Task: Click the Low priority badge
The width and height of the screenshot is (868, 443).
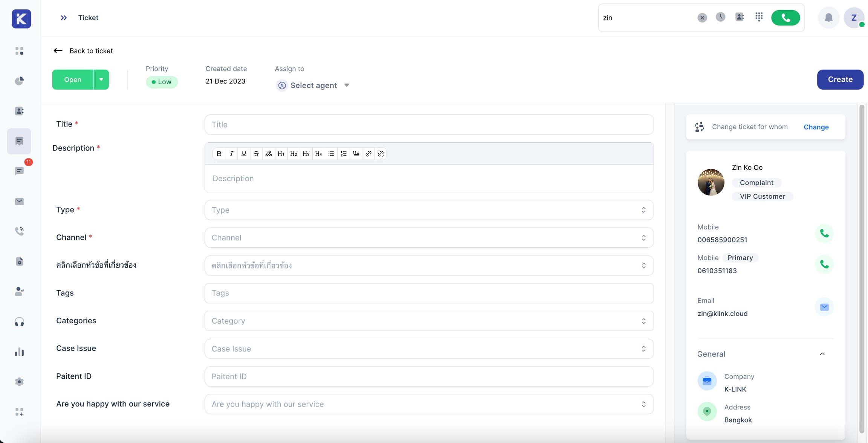Action: [x=162, y=82]
